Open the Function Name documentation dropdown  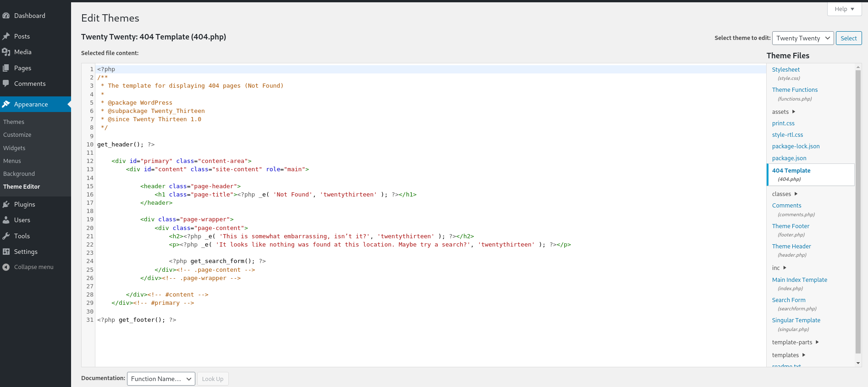[x=161, y=379]
